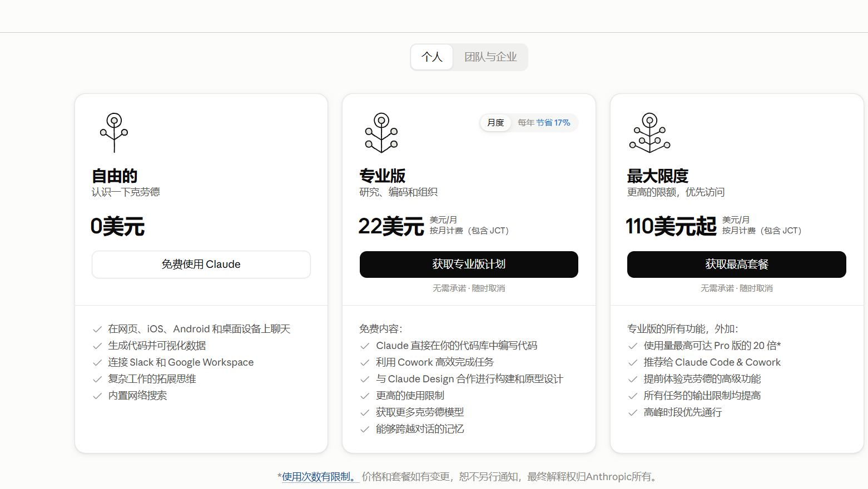The height and width of the screenshot is (489, 868).
Task: Click checkmark beside 利用 Cowork 高效完成任务
Action: point(365,362)
